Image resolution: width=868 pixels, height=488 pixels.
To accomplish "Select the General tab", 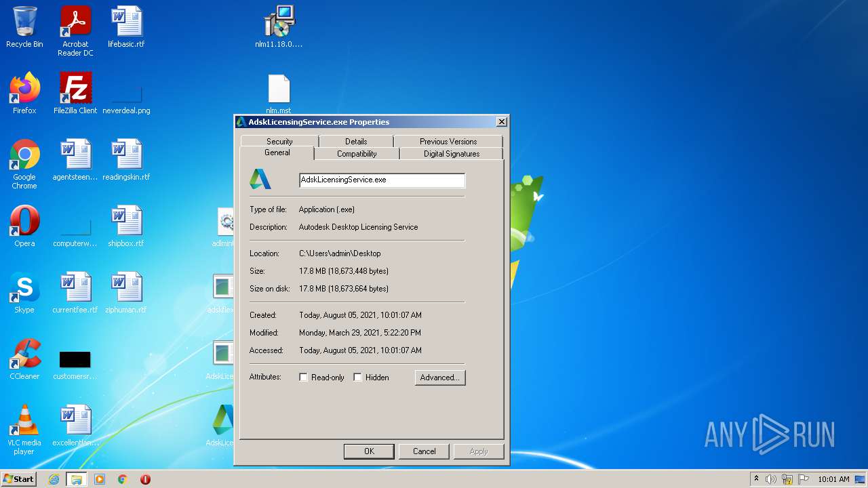I will [x=277, y=153].
